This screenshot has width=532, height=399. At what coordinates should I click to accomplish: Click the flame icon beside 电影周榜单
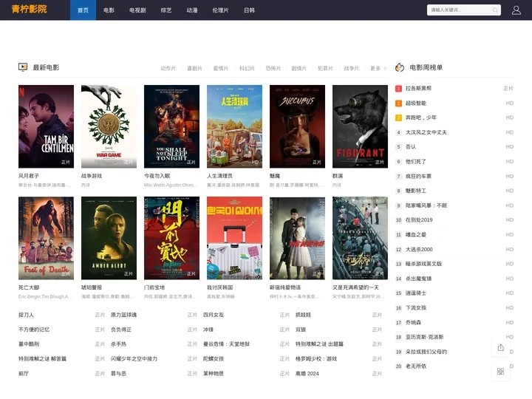[400, 67]
